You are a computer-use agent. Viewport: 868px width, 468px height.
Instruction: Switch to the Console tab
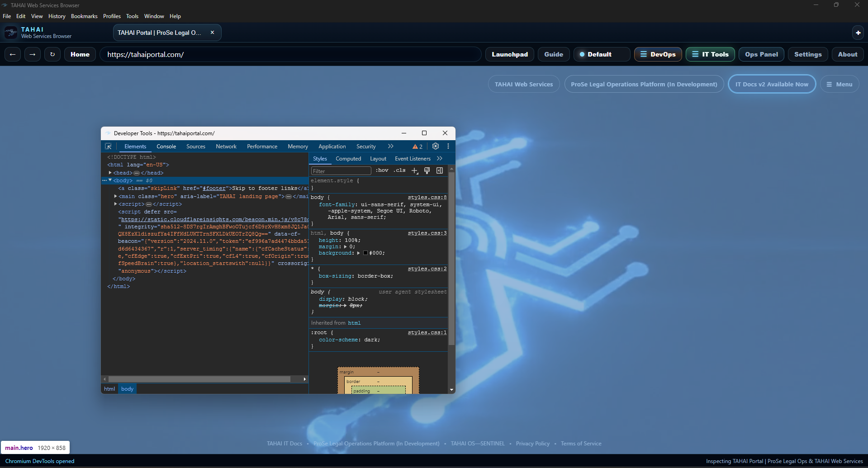tap(166, 147)
